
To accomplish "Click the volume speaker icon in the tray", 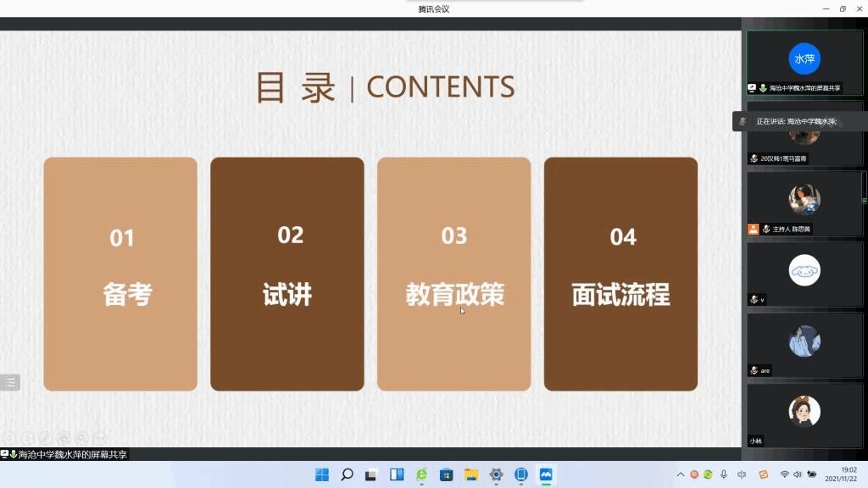I will click(x=798, y=474).
